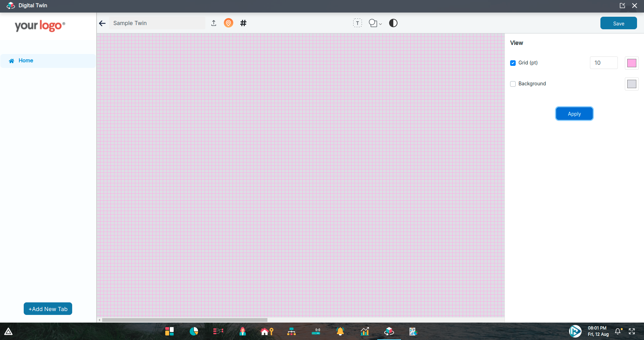
Task: Click the orange location pin icon
Action: click(228, 23)
